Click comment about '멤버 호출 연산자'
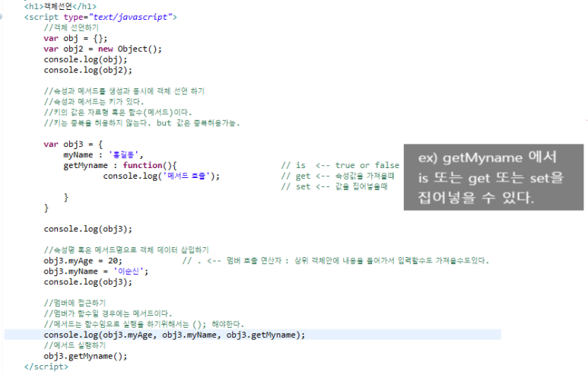The image size is (588, 375). [335, 261]
